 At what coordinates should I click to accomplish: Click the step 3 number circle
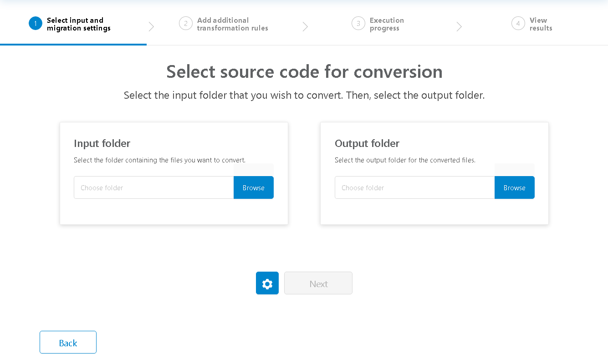point(358,24)
